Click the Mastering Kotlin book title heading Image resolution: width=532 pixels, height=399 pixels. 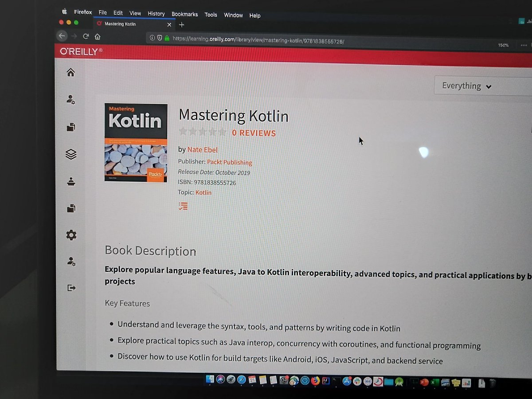pos(234,116)
